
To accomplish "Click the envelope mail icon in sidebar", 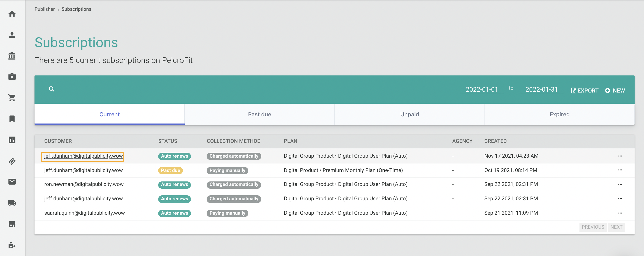I will (x=12, y=181).
